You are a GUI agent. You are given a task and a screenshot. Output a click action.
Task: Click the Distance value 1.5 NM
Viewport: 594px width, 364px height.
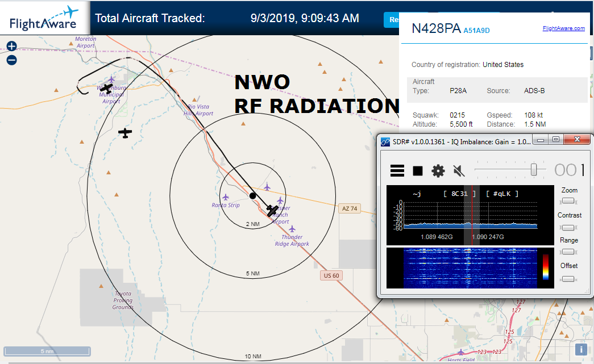point(535,124)
